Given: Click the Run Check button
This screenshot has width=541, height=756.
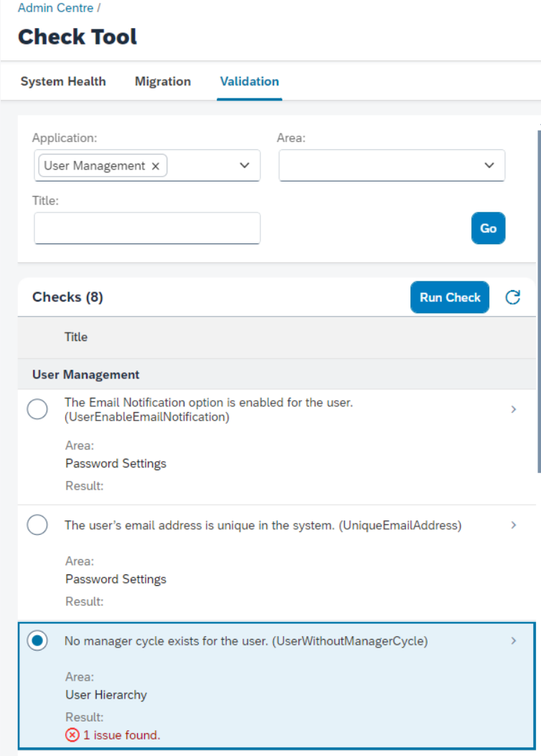Looking at the screenshot, I should point(450,297).
